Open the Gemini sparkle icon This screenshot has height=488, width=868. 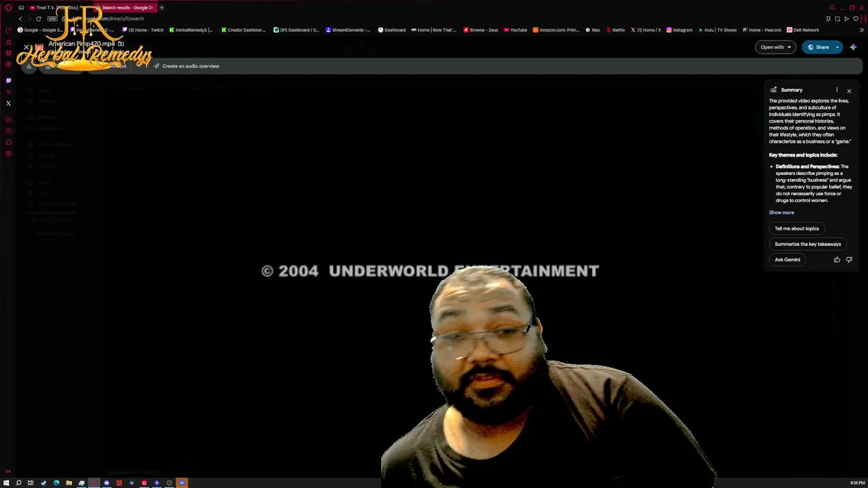(x=853, y=47)
